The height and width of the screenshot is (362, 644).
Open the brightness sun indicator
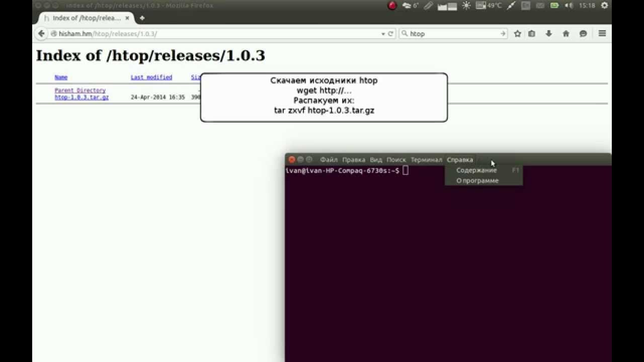tap(466, 6)
